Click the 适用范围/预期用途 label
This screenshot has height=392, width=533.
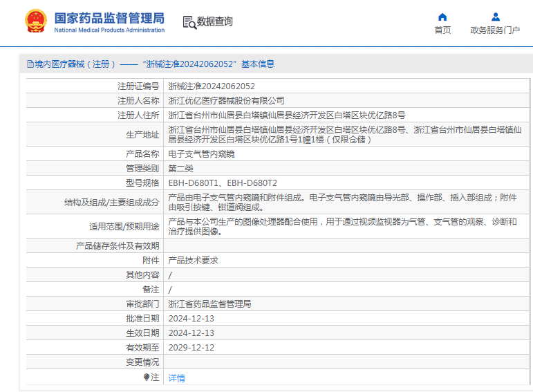coord(124,227)
